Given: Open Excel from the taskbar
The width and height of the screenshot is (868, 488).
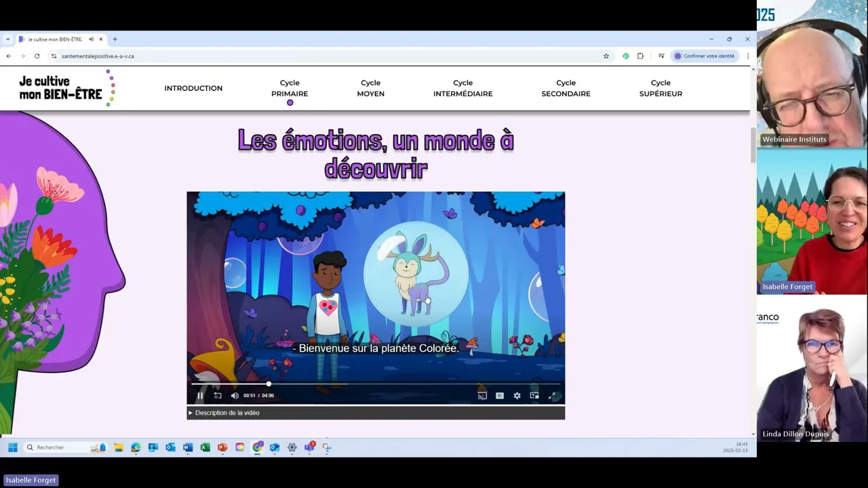Looking at the screenshot, I should pos(205,447).
